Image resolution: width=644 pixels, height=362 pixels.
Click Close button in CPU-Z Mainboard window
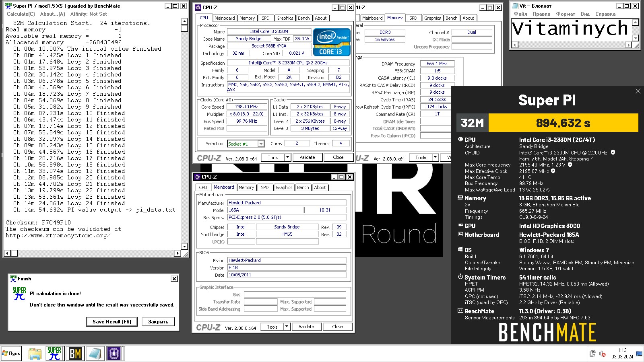(337, 327)
